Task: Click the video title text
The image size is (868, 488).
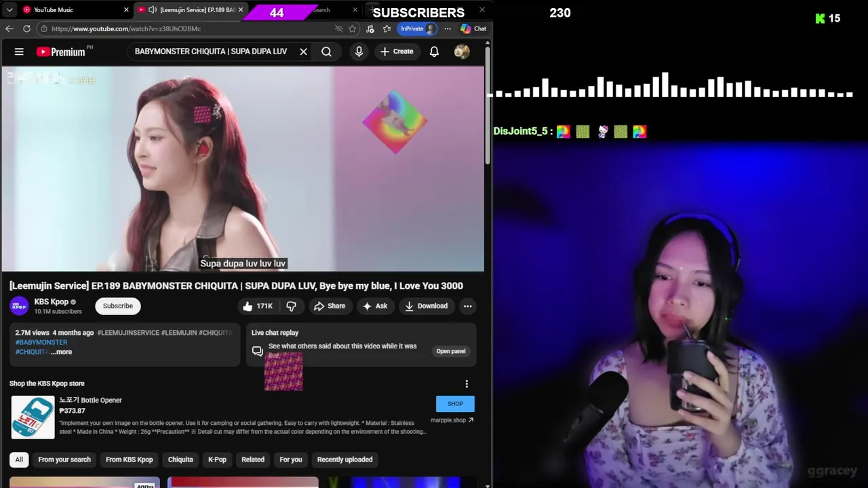Action: point(236,286)
